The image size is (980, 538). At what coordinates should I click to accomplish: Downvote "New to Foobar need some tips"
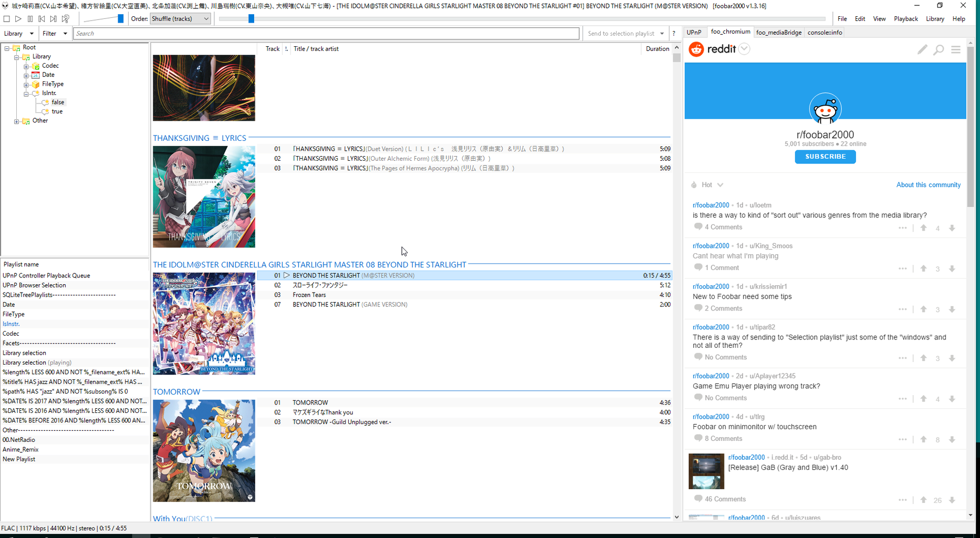coord(952,309)
